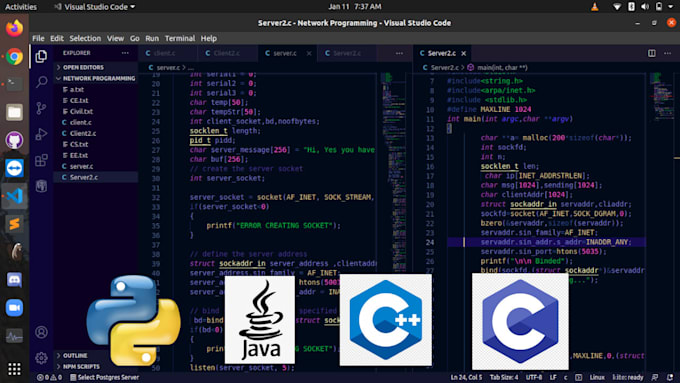The height and width of the screenshot is (383, 680).
Task: Open the Visual Studio Code app menu dropdown
Action: [94, 7]
